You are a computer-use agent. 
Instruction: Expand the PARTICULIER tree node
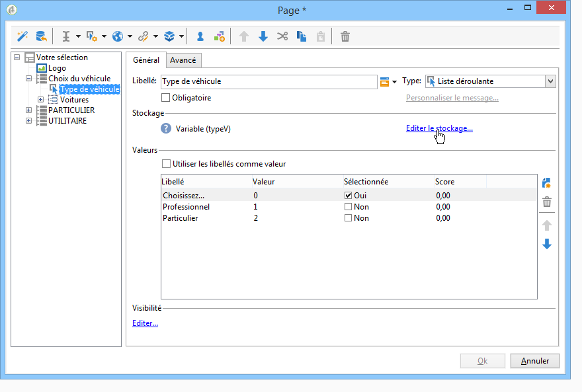29,110
